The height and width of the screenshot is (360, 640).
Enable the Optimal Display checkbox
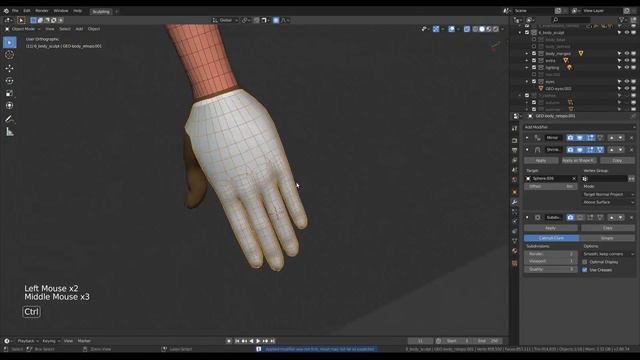click(585, 262)
